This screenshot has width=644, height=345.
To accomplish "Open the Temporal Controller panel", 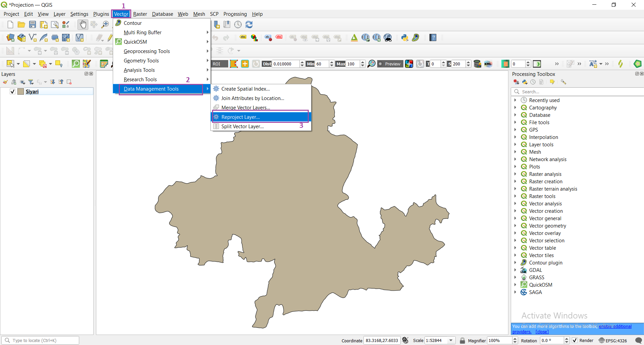I will [x=238, y=24].
